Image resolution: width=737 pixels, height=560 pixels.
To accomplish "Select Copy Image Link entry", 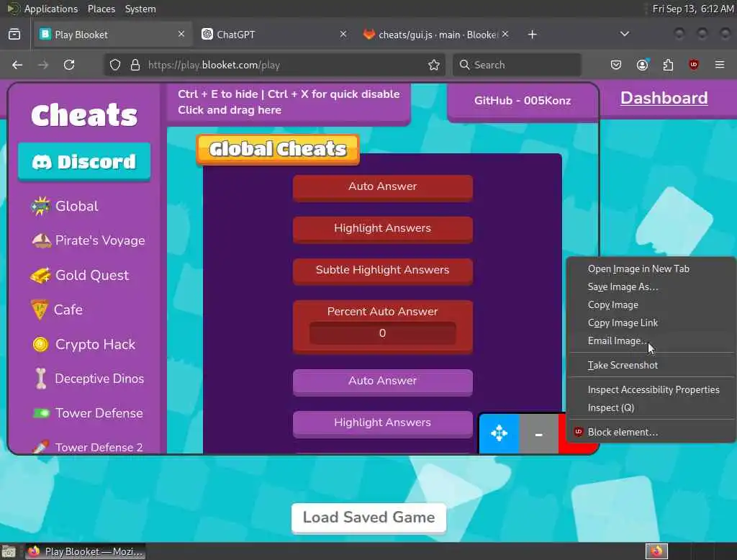I will pyautogui.click(x=651, y=323).
